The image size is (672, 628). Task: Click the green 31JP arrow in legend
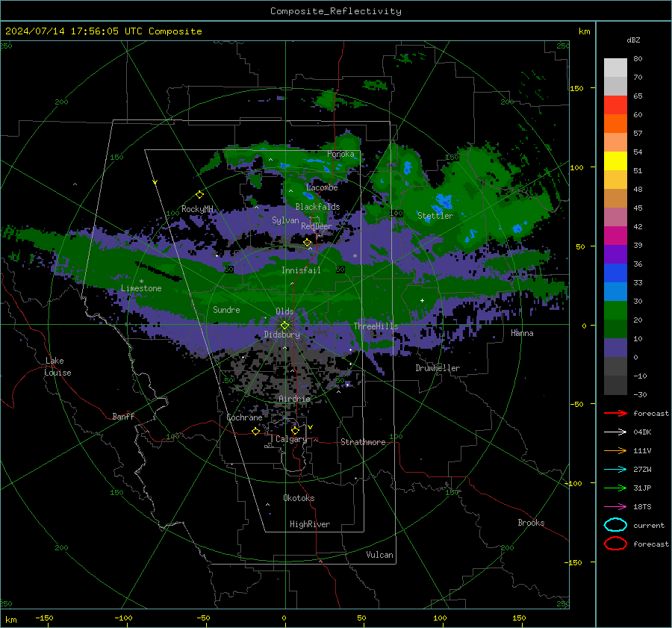pyautogui.click(x=615, y=488)
